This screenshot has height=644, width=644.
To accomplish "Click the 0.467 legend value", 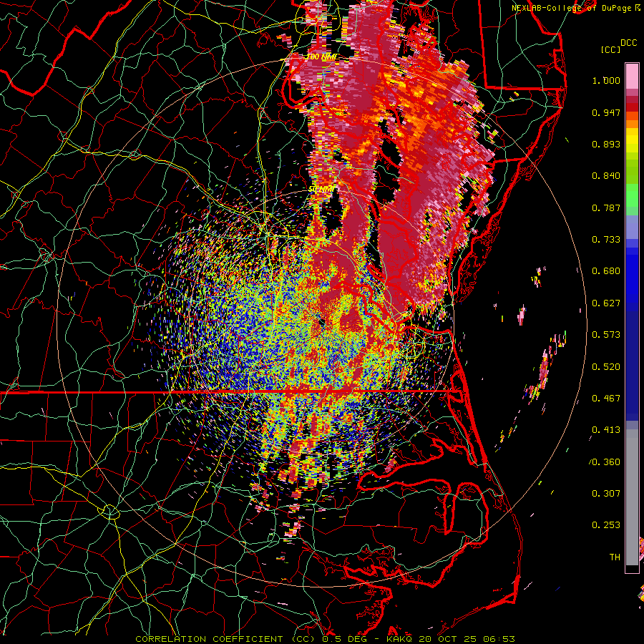I will pyautogui.click(x=606, y=399).
